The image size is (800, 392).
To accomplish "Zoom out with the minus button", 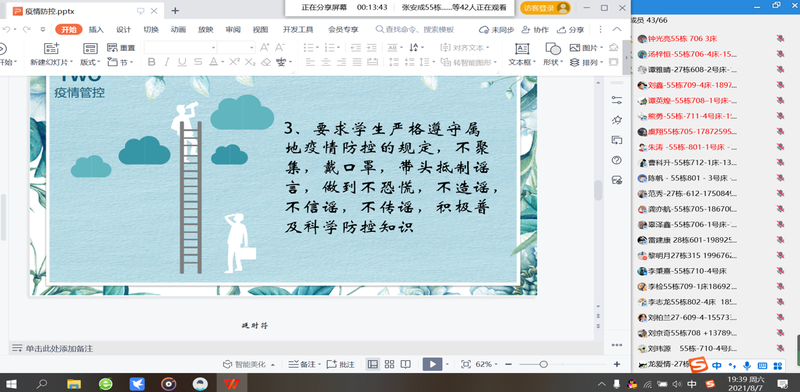I will click(508, 364).
